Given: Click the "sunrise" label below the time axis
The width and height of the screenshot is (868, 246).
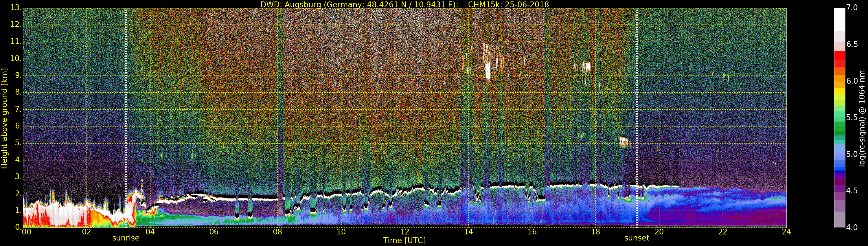Looking at the screenshot, I should (126, 238).
